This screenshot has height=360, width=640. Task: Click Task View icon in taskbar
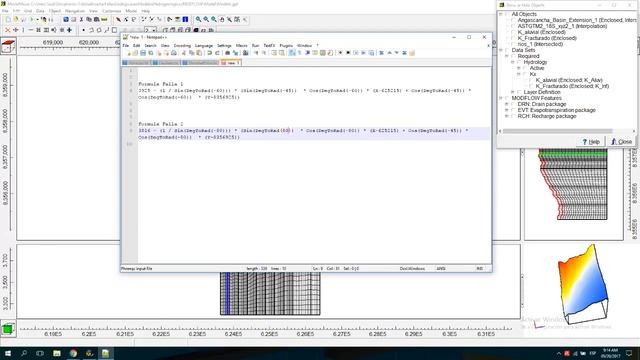(40, 353)
